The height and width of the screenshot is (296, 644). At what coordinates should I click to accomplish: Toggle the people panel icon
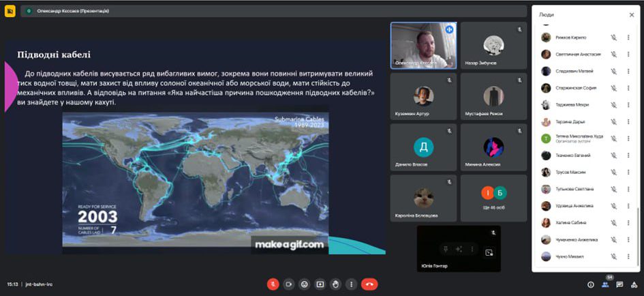click(x=604, y=284)
